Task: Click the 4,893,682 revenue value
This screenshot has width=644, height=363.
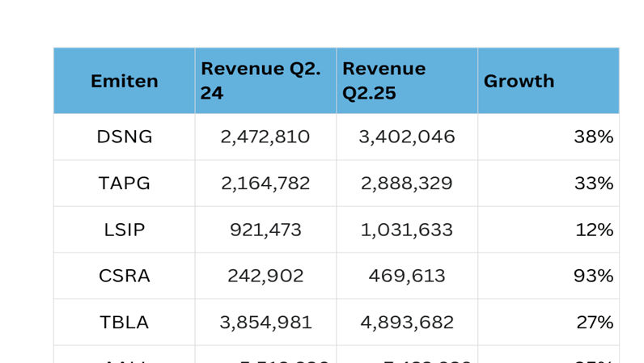Action: tap(406, 323)
